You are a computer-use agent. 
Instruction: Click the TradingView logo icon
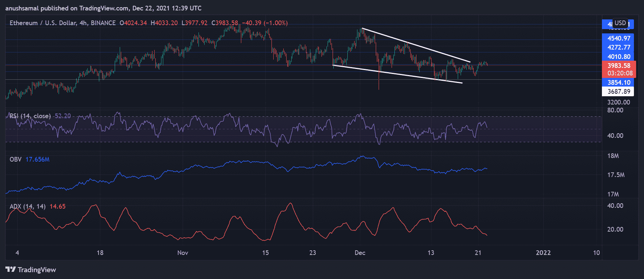coord(10,270)
